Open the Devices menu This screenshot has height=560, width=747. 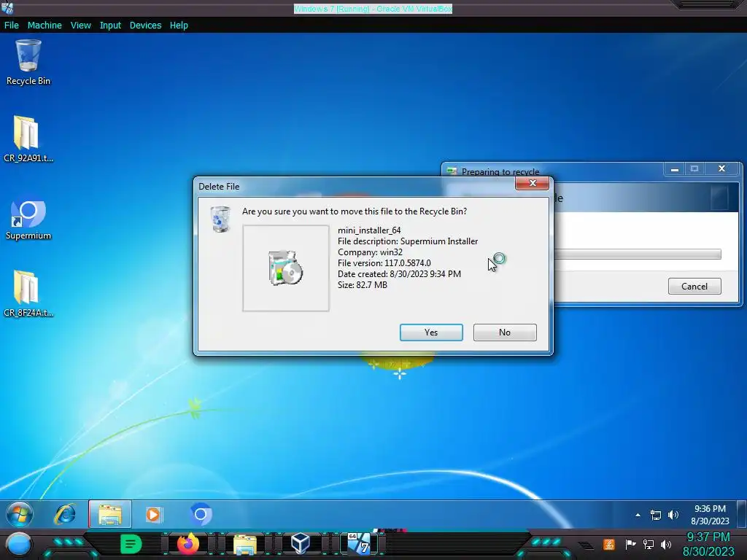(x=145, y=26)
